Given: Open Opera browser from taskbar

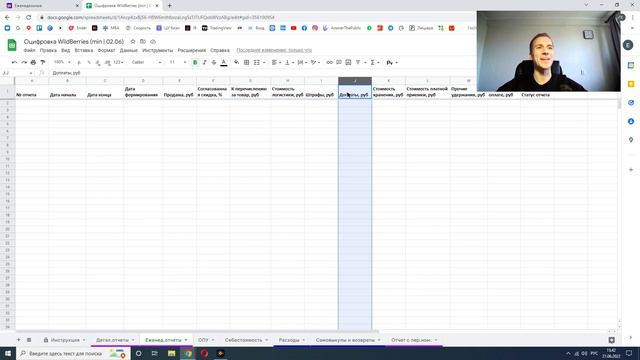Looking at the screenshot, I should (x=204, y=353).
